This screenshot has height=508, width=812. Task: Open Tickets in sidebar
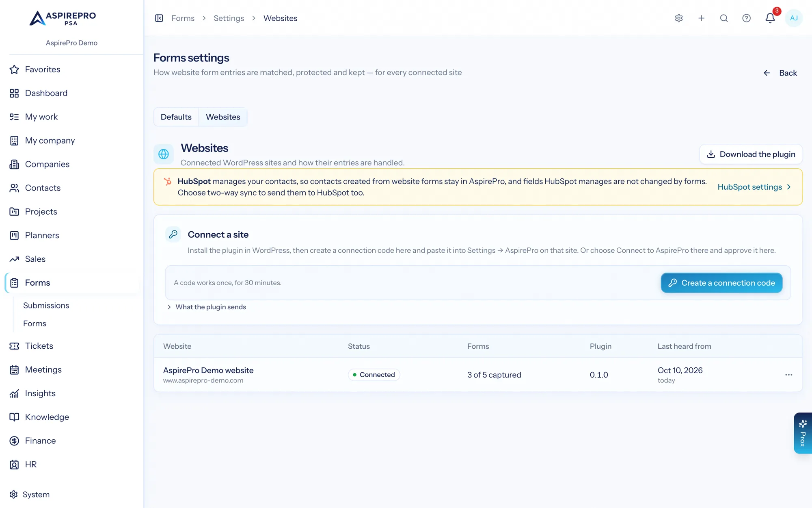tap(72, 346)
